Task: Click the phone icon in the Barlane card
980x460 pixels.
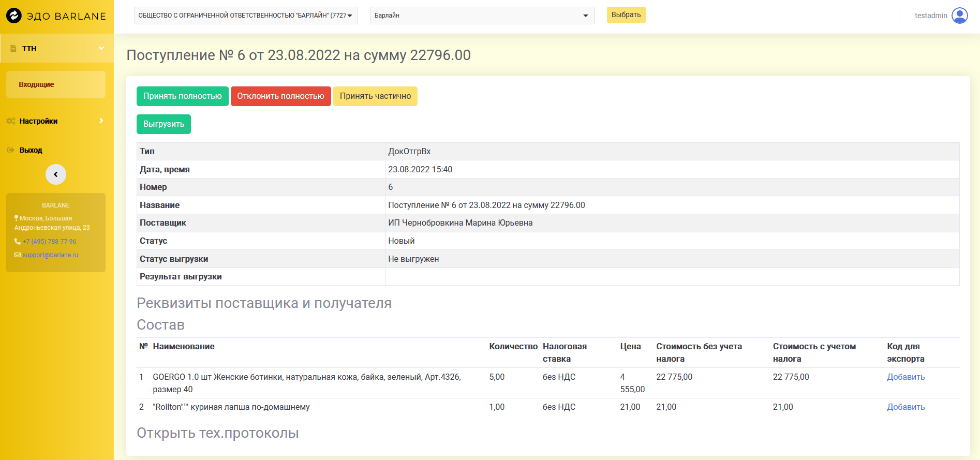Action: coord(18,242)
